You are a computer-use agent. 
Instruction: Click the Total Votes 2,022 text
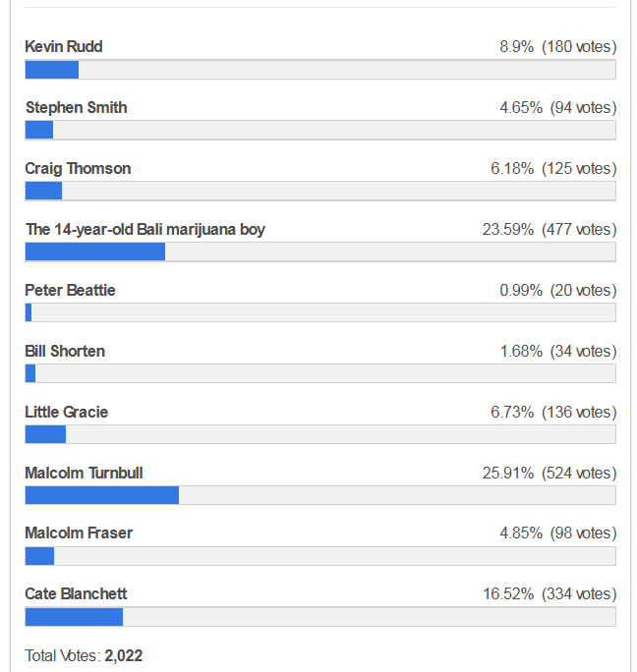pos(84,655)
